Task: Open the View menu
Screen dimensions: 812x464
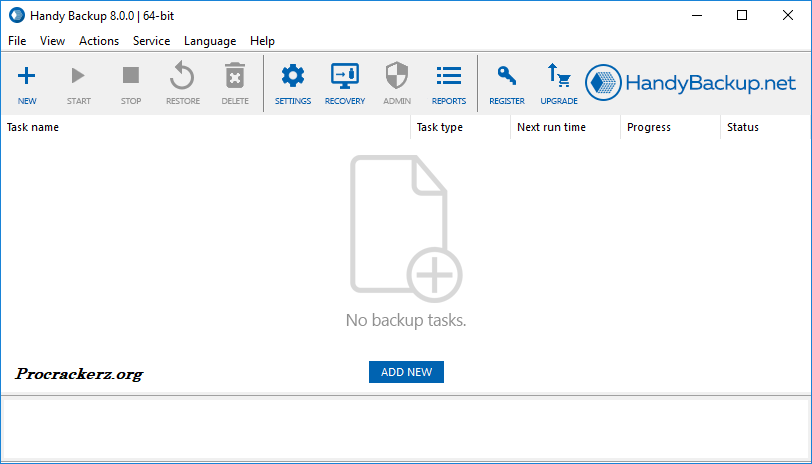Action: click(x=52, y=41)
